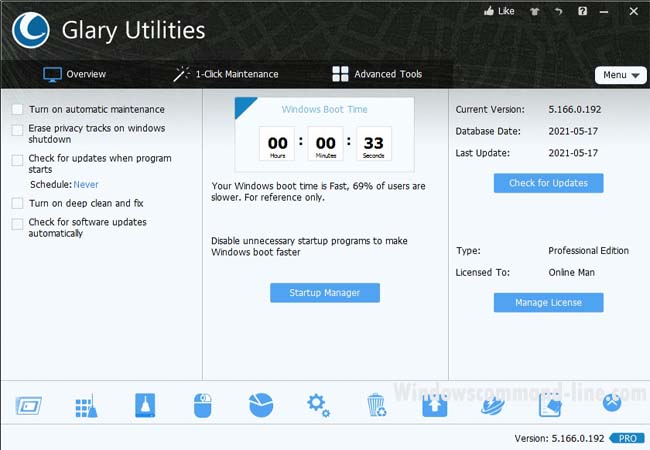Click the undo arrow icon in title bar

pyautogui.click(x=559, y=12)
